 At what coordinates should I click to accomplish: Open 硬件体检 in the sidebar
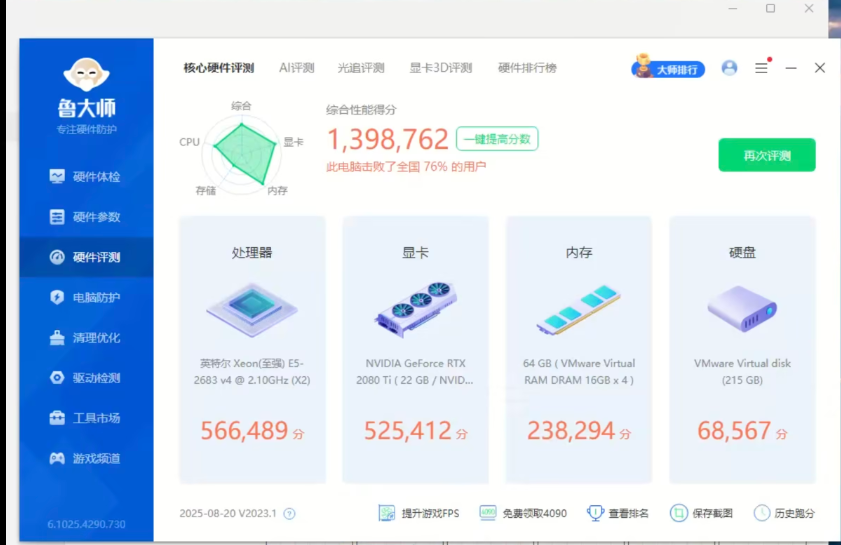coord(86,176)
